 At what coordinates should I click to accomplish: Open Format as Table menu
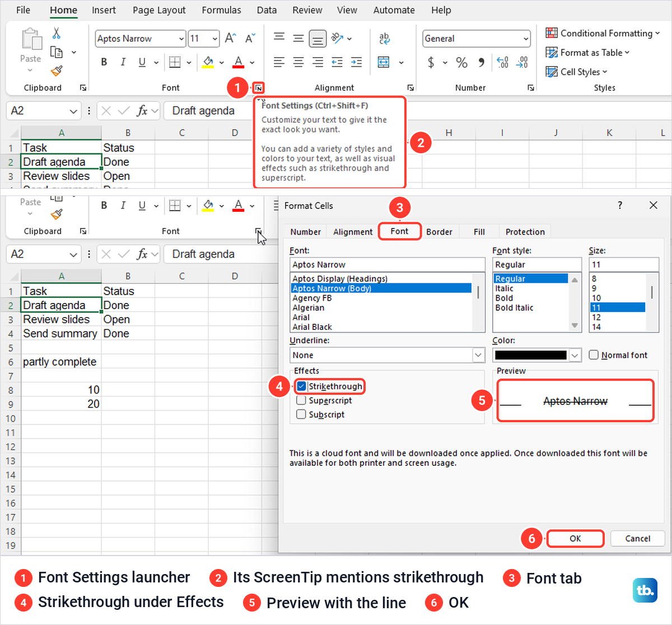pyautogui.click(x=588, y=53)
